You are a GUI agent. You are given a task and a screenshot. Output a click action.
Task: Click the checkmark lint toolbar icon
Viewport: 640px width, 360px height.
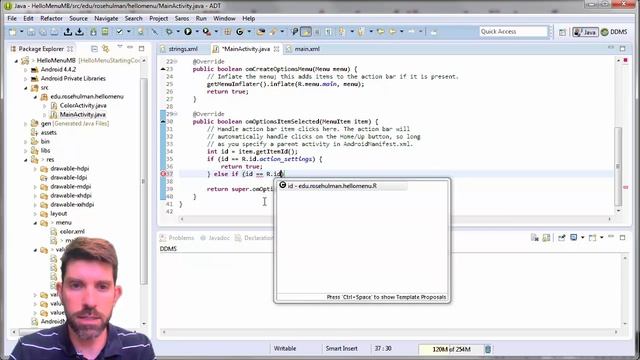(x=120, y=32)
